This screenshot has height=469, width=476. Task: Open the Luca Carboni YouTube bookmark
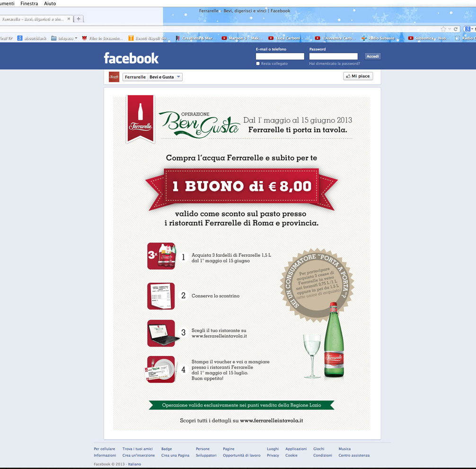(289, 38)
